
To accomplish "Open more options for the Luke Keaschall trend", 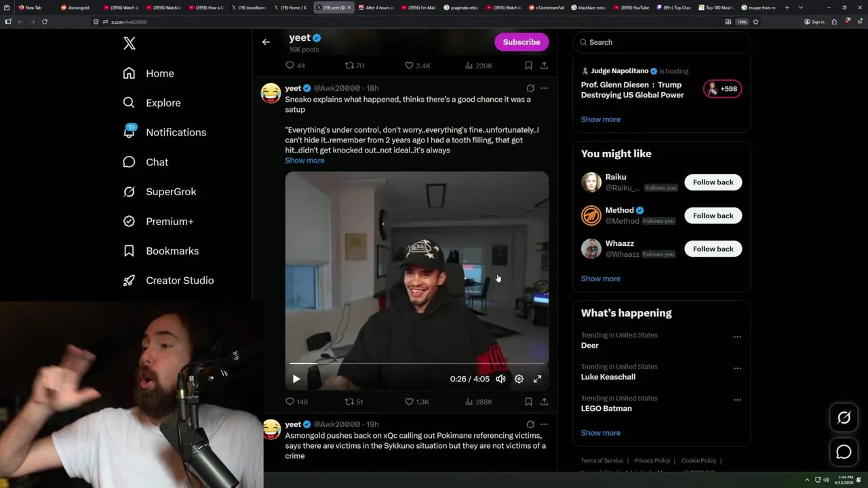I will [737, 369].
